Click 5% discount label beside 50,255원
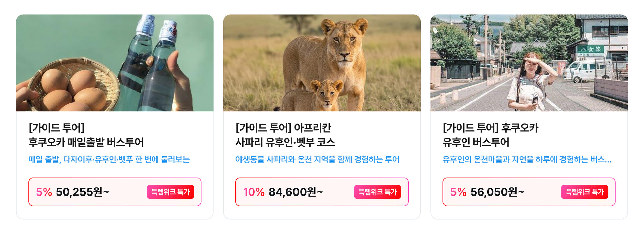The height and width of the screenshot is (234, 644). pos(44,192)
